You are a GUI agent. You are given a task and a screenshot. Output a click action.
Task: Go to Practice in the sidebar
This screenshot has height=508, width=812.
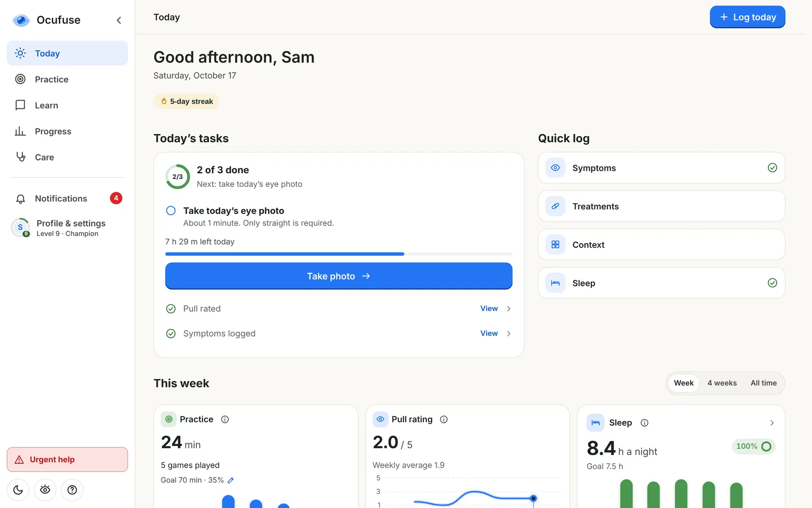click(x=67, y=79)
